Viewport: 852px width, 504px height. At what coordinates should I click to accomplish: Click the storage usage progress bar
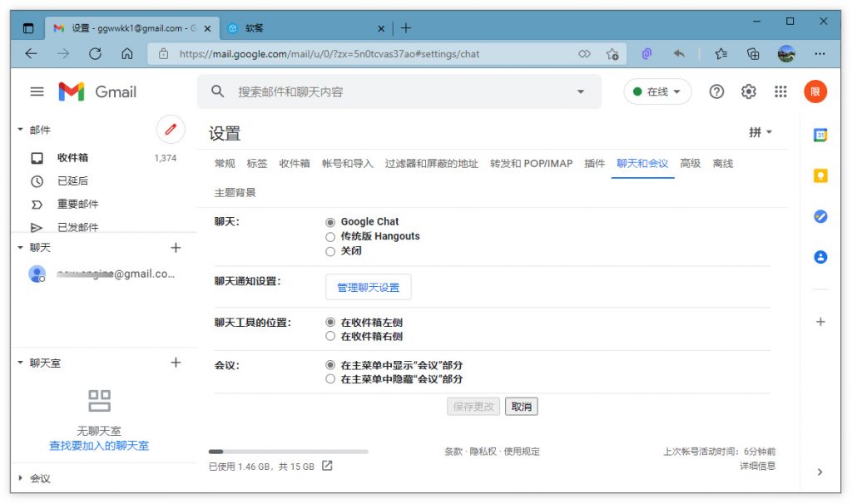point(287,452)
